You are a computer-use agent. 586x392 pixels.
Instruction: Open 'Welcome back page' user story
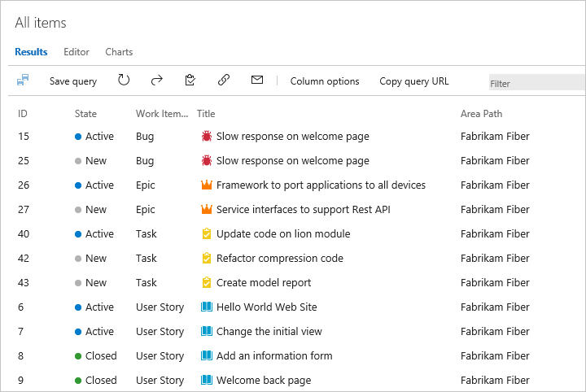[263, 381]
